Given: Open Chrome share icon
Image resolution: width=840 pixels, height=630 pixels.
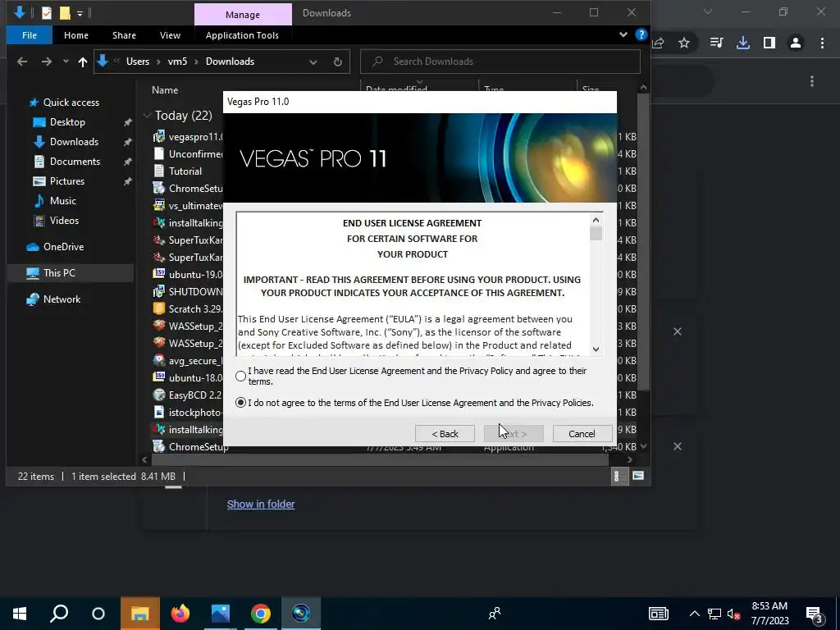Looking at the screenshot, I should [659, 43].
